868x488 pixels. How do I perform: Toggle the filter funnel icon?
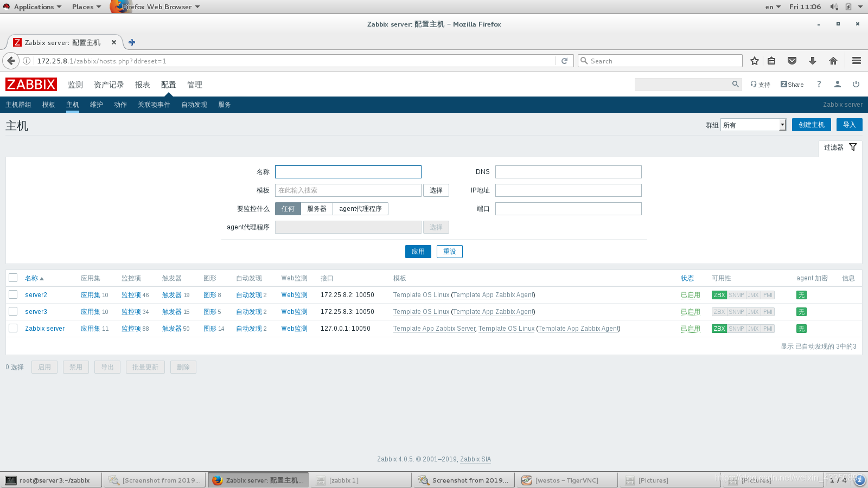point(853,147)
